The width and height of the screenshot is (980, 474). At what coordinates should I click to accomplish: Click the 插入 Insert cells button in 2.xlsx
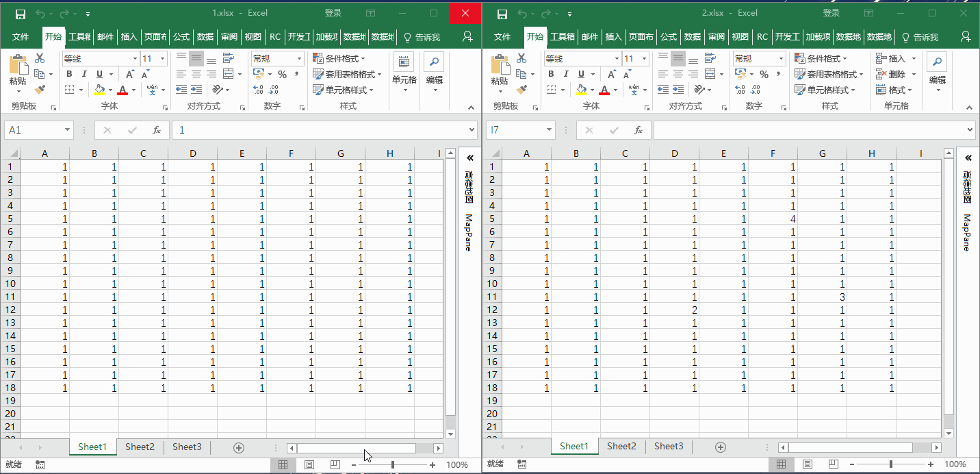895,59
